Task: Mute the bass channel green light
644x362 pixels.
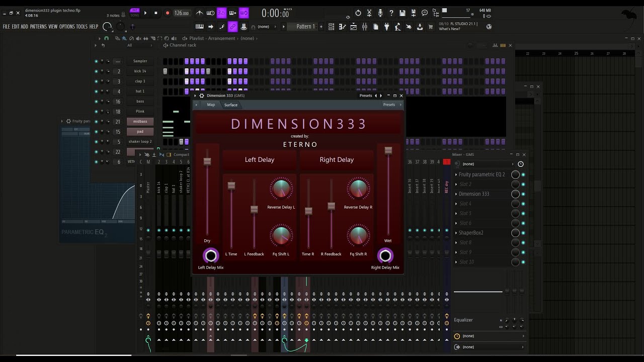Action: pyautogui.click(x=96, y=102)
